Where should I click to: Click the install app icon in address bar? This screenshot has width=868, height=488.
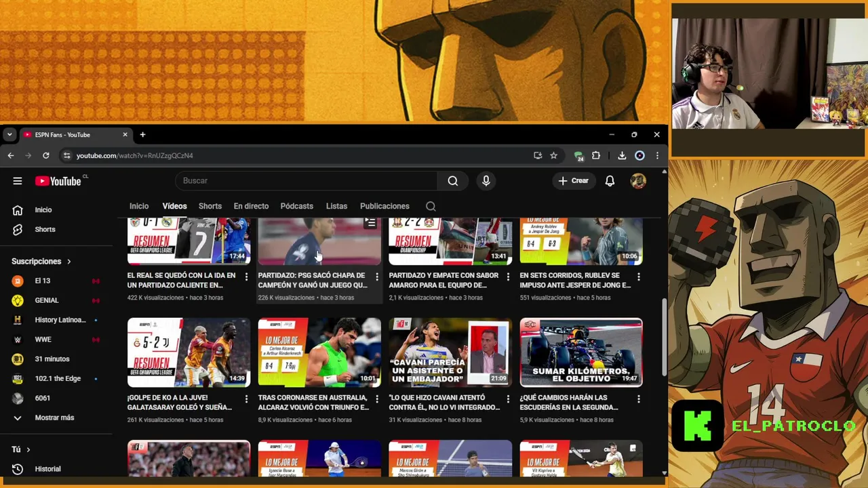tap(538, 155)
